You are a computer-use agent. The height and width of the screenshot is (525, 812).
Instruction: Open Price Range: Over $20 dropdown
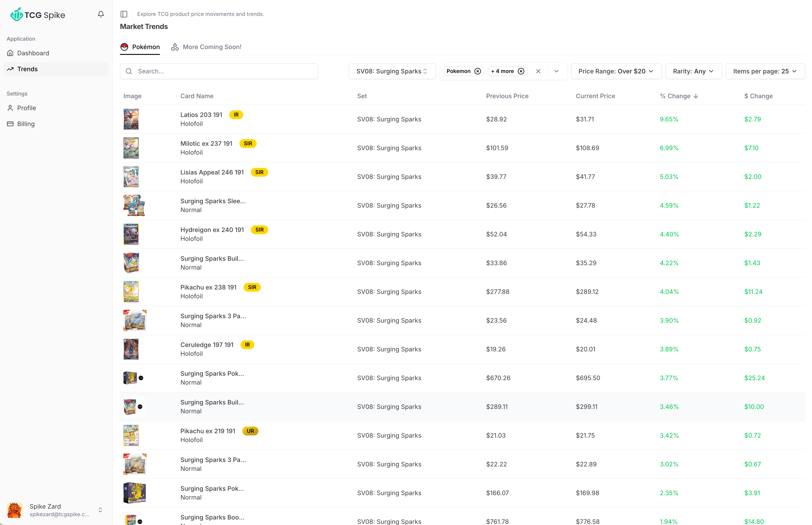click(616, 71)
